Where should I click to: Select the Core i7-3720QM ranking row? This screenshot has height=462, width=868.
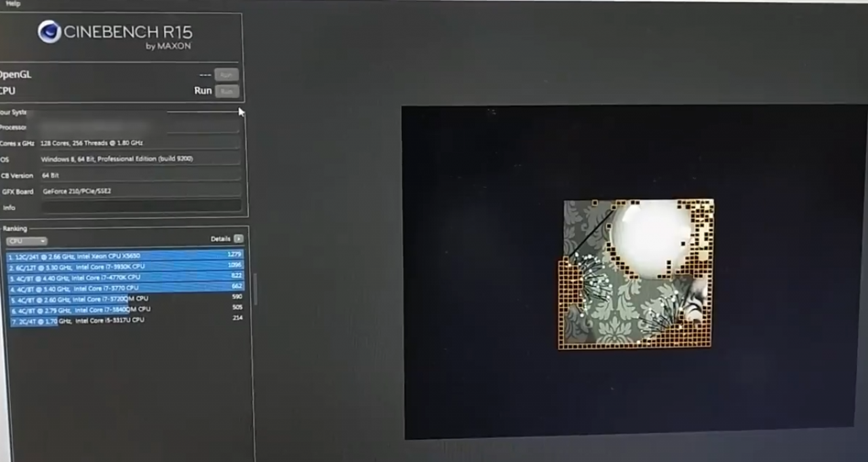click(125, 298)
